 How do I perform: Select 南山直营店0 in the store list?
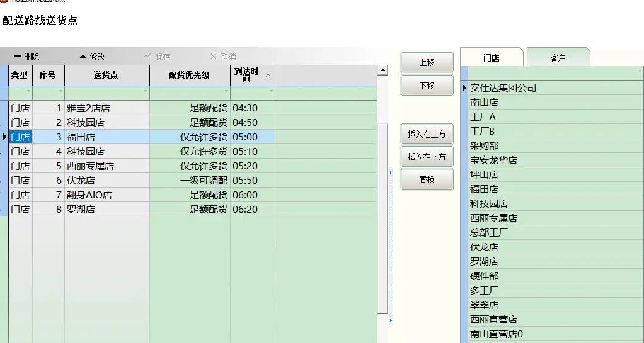click(x=556, y=334)
